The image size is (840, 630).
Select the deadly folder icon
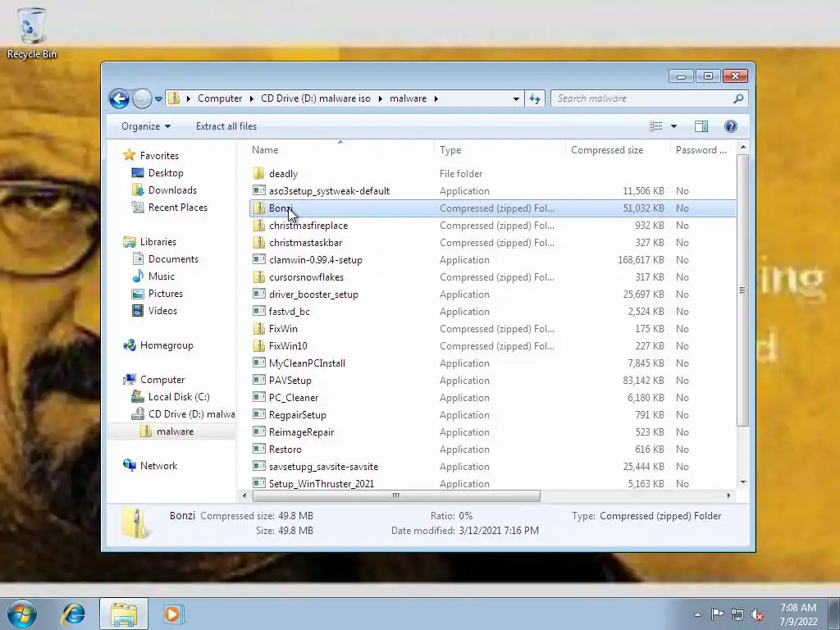pos(258,174)
